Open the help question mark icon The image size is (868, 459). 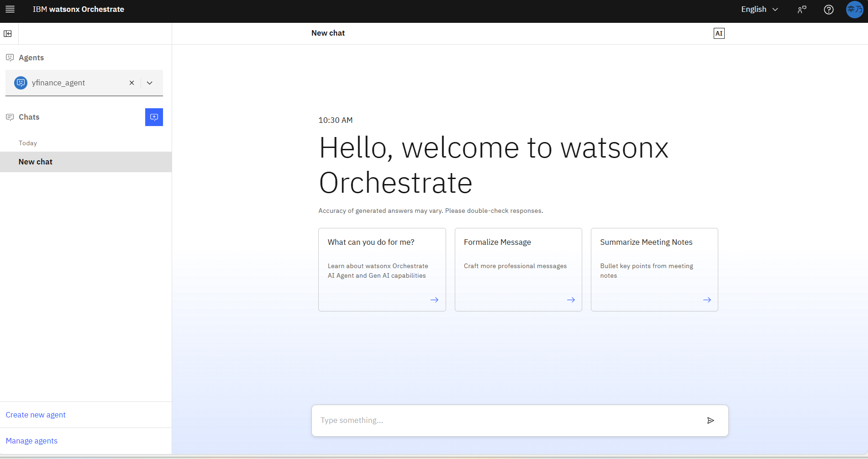[x=828, y=10]
